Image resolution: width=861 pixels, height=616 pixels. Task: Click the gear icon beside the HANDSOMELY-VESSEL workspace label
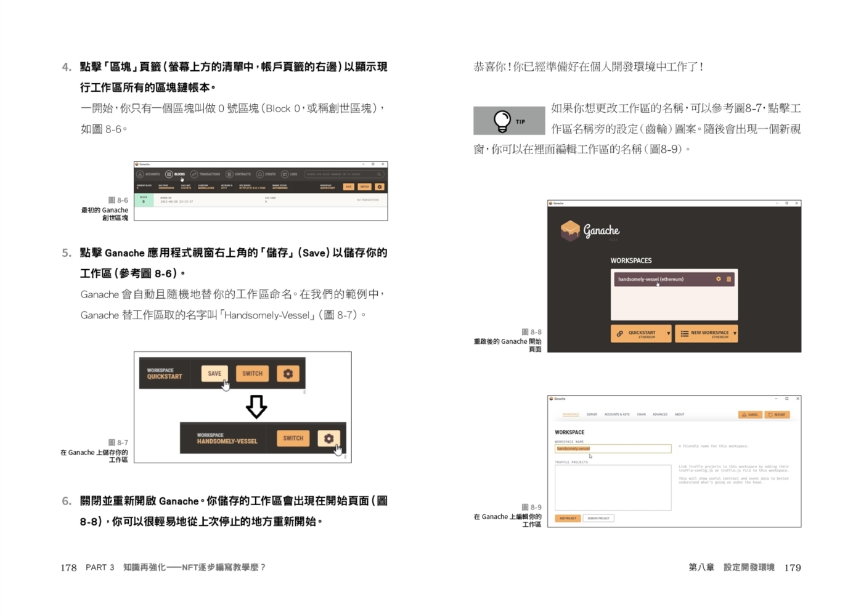pyautogui.click(x=328, y=439)
